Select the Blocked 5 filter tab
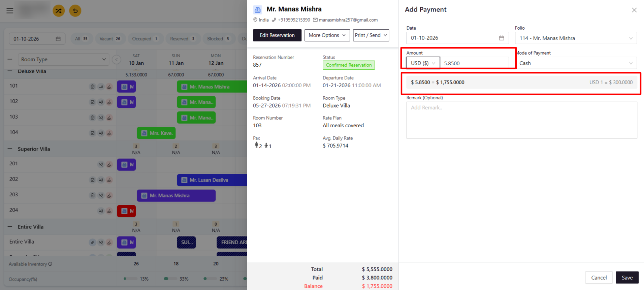 pos(218,39)
